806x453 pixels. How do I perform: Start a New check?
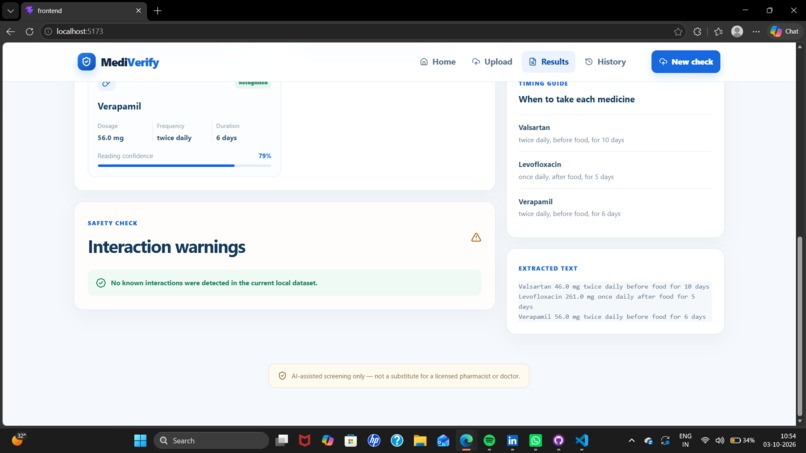686,62
